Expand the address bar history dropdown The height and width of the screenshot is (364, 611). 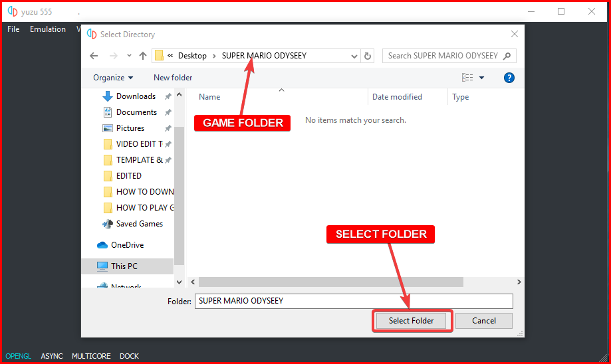tap(354, 56)
